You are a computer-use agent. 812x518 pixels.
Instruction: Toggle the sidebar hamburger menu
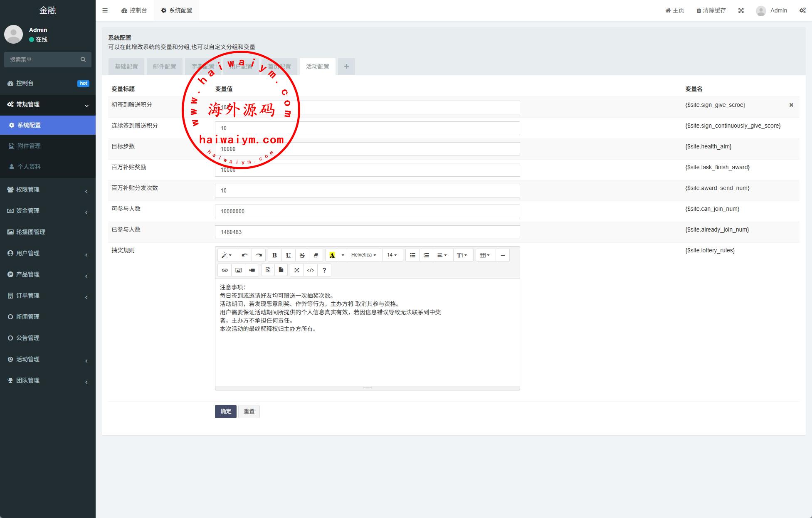tap(105, 10)
